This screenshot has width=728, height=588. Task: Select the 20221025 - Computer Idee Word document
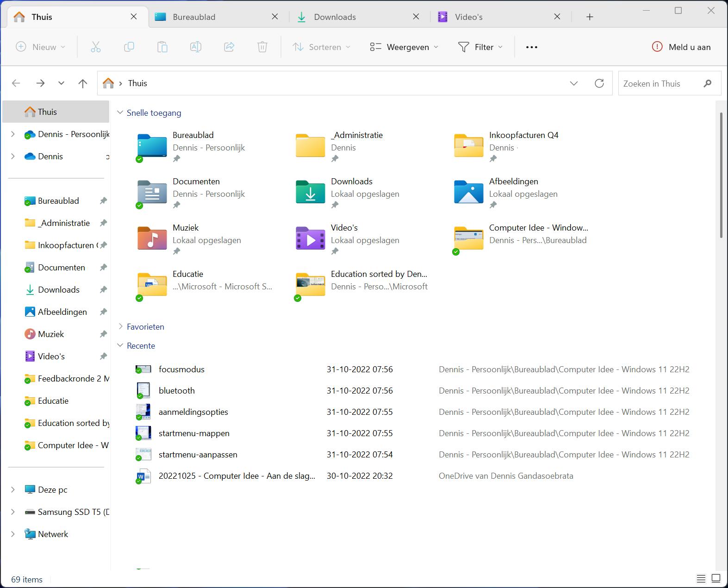[412, 476]
